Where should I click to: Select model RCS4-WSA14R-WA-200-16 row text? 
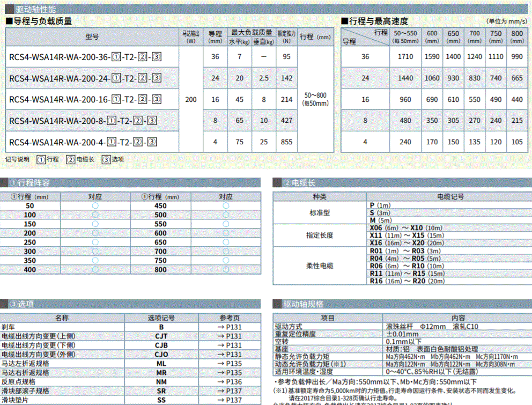click(85, 99)
